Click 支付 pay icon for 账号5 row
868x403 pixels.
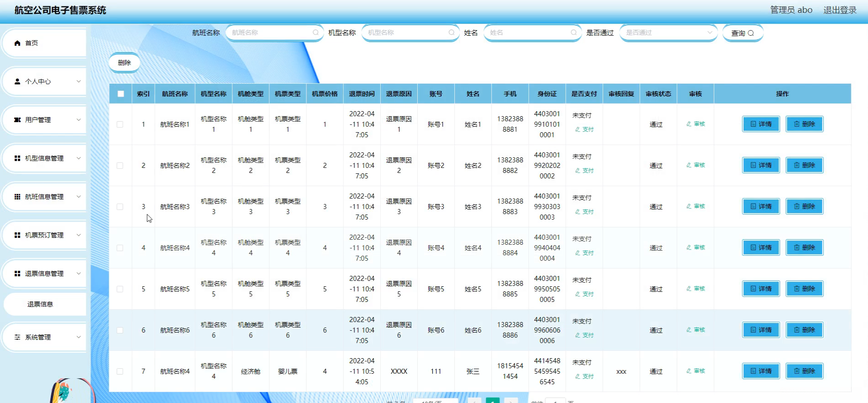pos(578,294)
